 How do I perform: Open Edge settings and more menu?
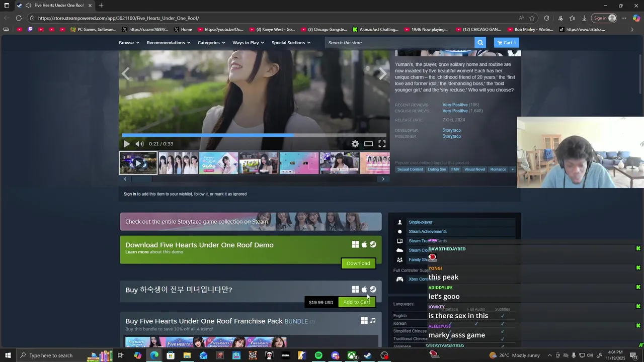pos(624,18)
